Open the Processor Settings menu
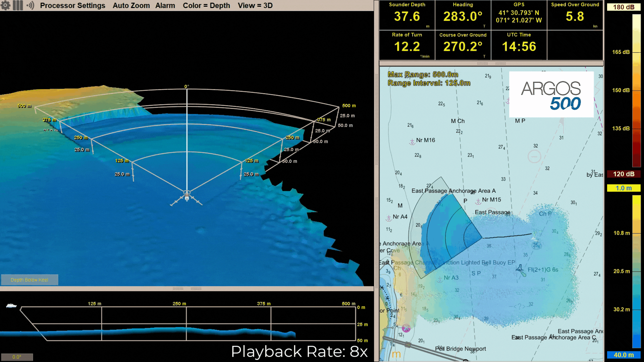The image size is (644, 362). pyautogui.click(x=72, y=5)
